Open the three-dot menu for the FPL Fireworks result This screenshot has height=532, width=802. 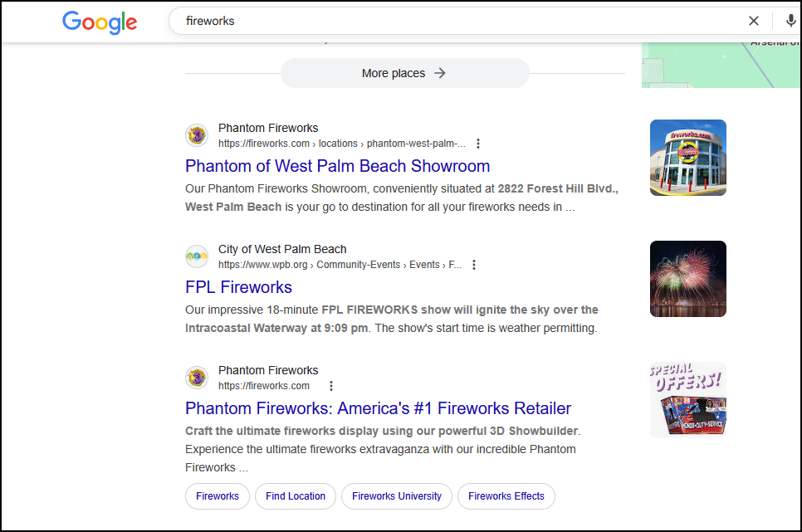click(x=474, y=265)
